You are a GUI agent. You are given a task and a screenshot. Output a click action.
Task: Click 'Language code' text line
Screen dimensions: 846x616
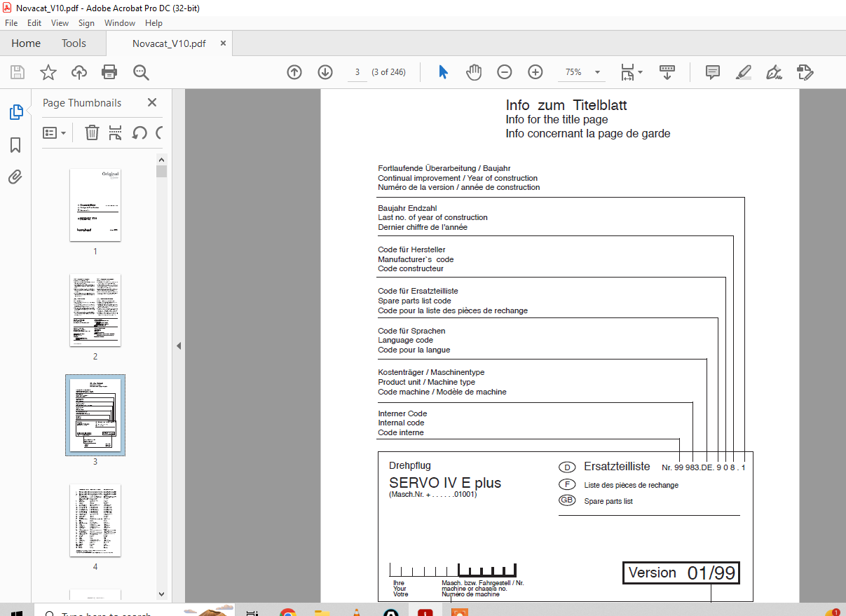[x=406, y=341]
